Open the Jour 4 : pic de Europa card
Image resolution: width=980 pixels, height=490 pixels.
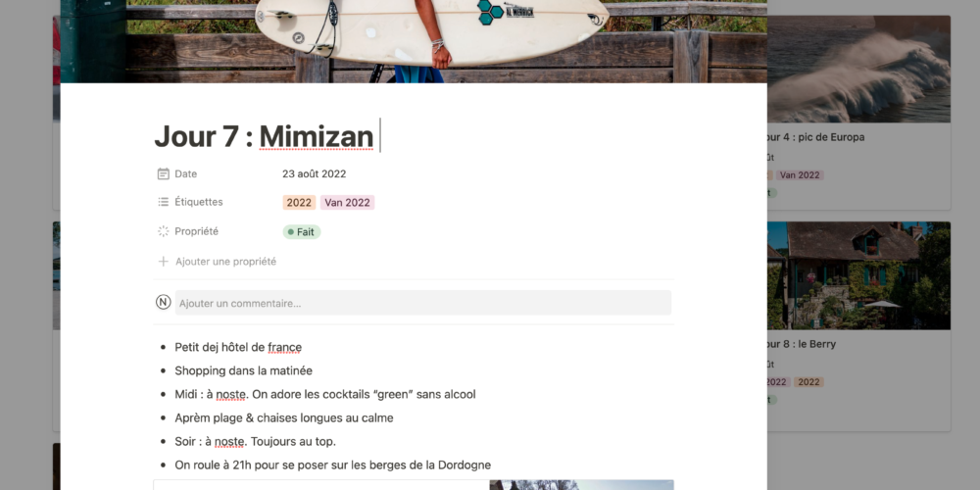(858, 113)
